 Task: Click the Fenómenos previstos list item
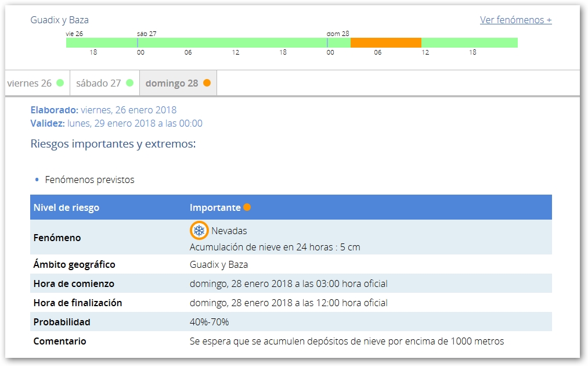tap(89, 180)
